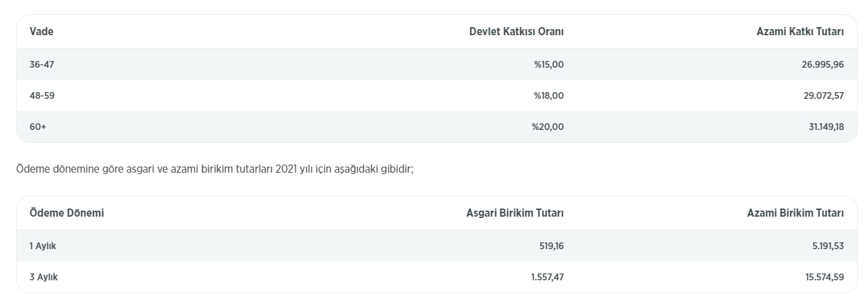Screen dimensions: 868x304
Task: Click the Azami Katkı Tutarı header
Action: coord(800,31)
